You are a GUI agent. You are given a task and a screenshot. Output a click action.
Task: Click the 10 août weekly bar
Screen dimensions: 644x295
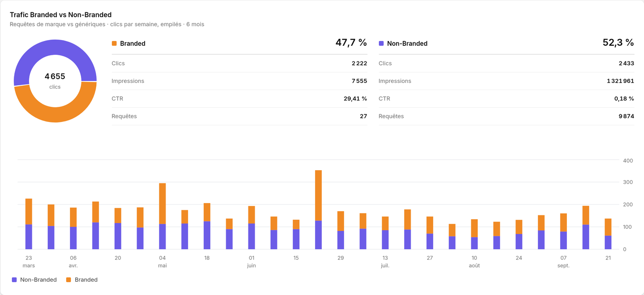click(x=475, y=234)
